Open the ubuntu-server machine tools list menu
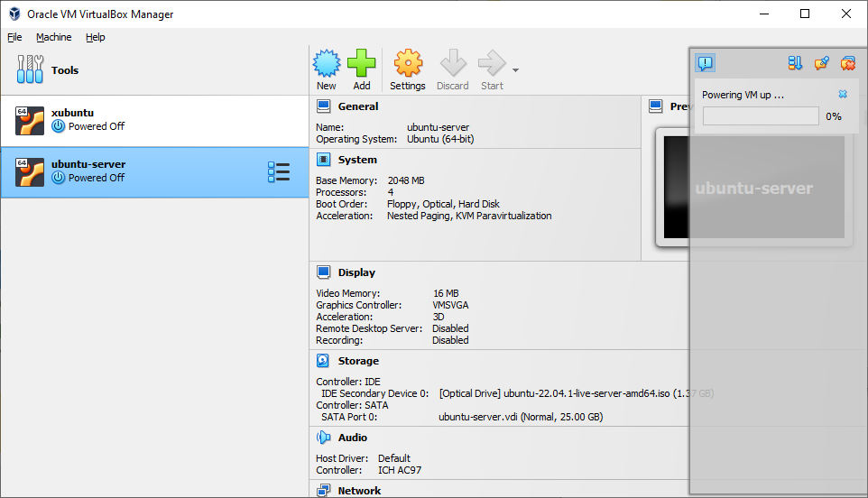This screenshot has width=868, height=498. 279,172
